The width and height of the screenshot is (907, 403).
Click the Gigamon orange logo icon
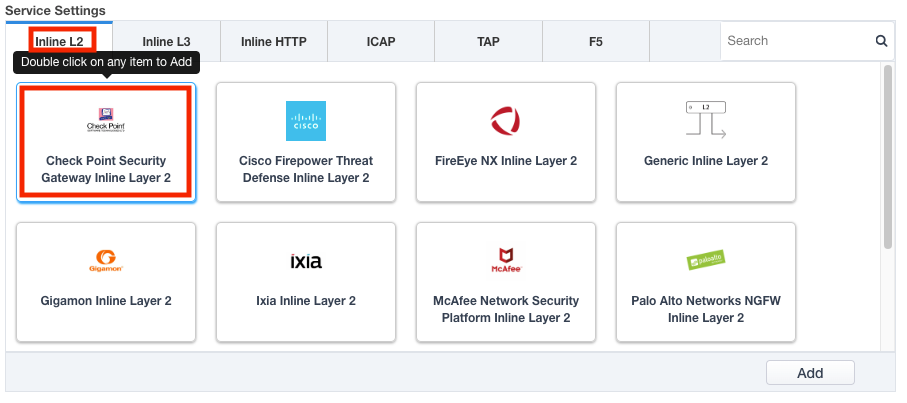105,262
